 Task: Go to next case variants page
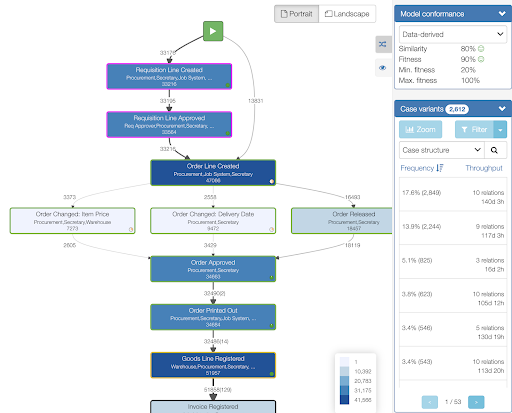click(476, 402)
